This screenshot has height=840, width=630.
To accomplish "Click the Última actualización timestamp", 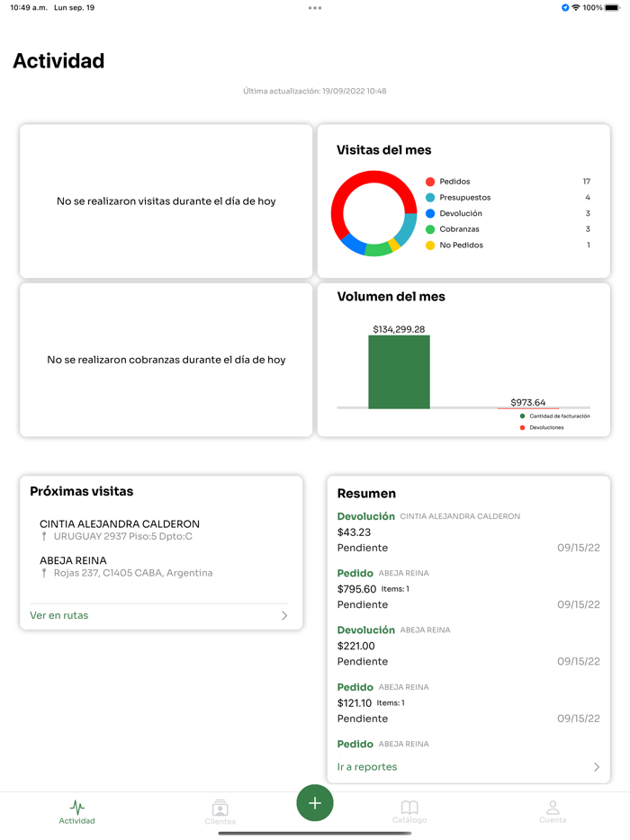I will tap(315, 91).
